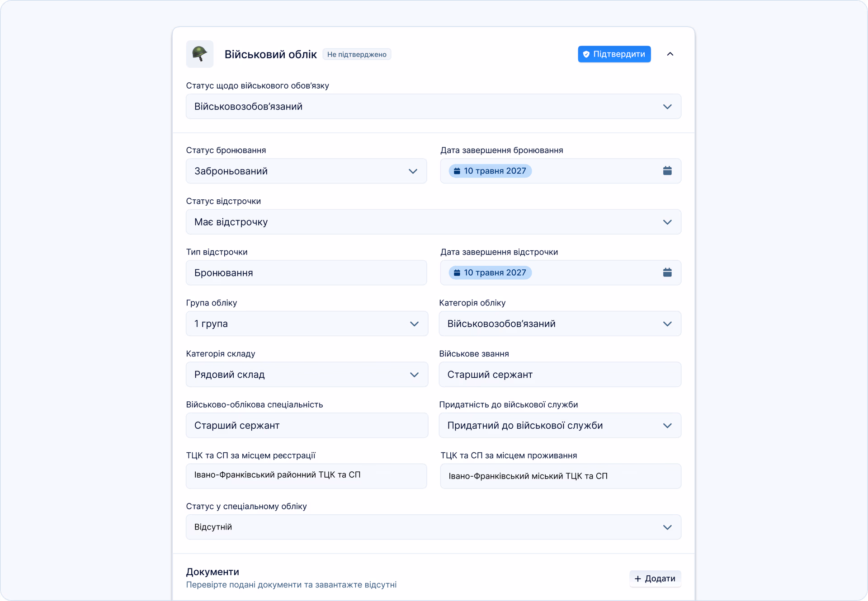This screenshot has width=868, height=601.
Task: Click the Підтвердити button
Action: [614, 54]
